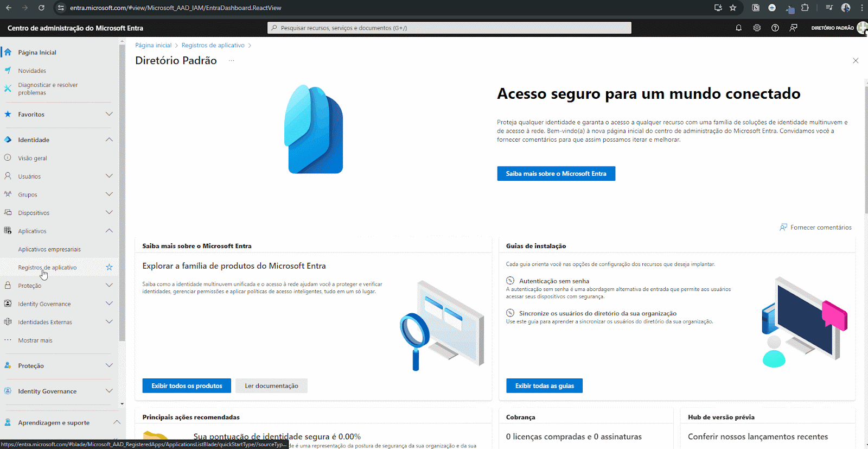Screen dimensions: 868x449
Task: Expand the Identidades Externas chevron
Action: pyautogui.click(x=109, y=321)
